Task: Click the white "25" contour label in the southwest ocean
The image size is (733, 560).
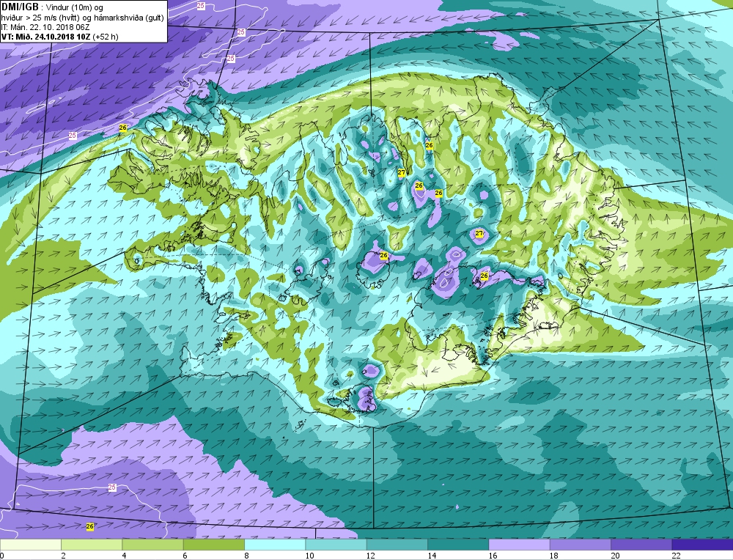Action: pyautogui.click(x=111, y=487)
